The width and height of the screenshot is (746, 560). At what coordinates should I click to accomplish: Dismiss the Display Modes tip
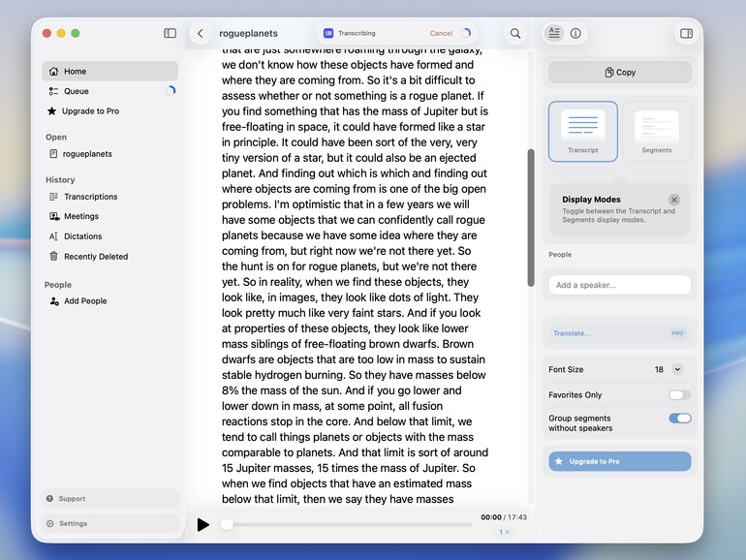pos(674,200)
